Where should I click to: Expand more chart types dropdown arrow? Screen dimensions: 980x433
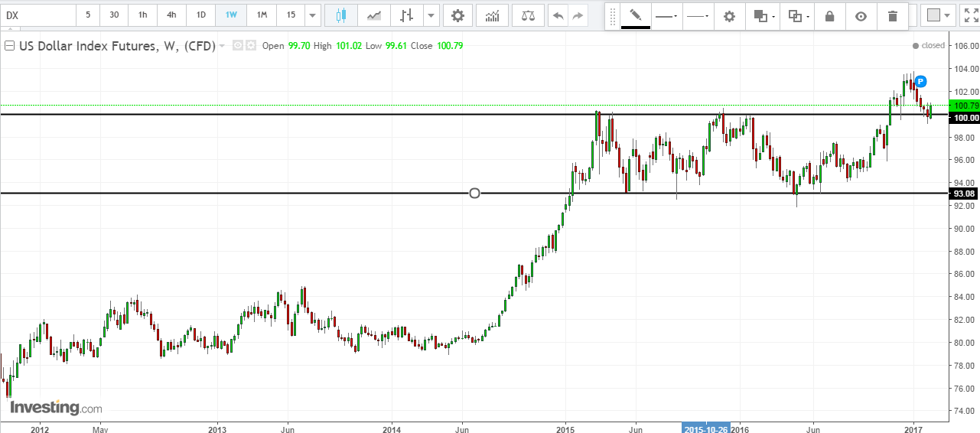pos(431,15)
